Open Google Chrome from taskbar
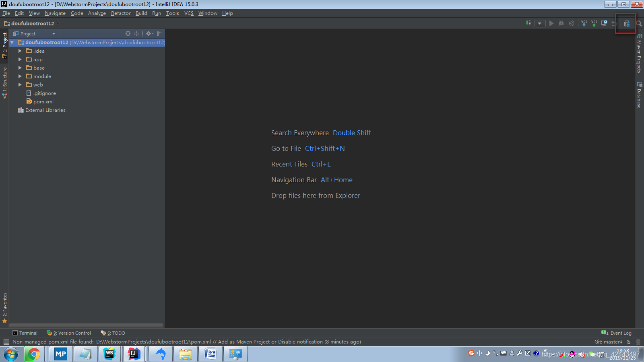Image resolution: width=644 pixels, height=362 pixels. pyautogui.click(x=34, y=354)
